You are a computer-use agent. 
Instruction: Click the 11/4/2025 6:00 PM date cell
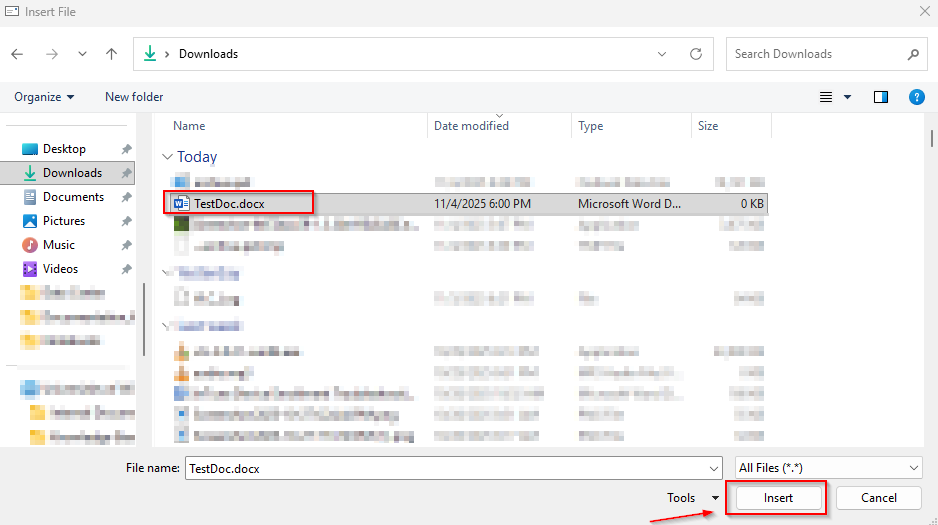[482, 204]
